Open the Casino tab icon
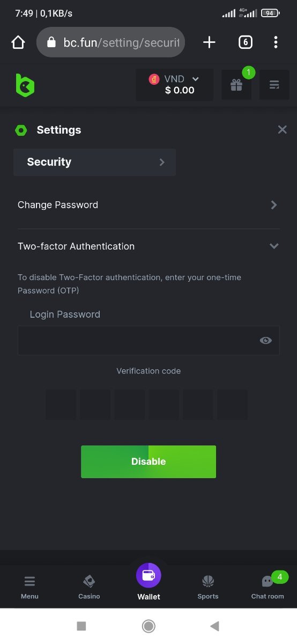This screenshot has height=644, width=297. point(89,581)
